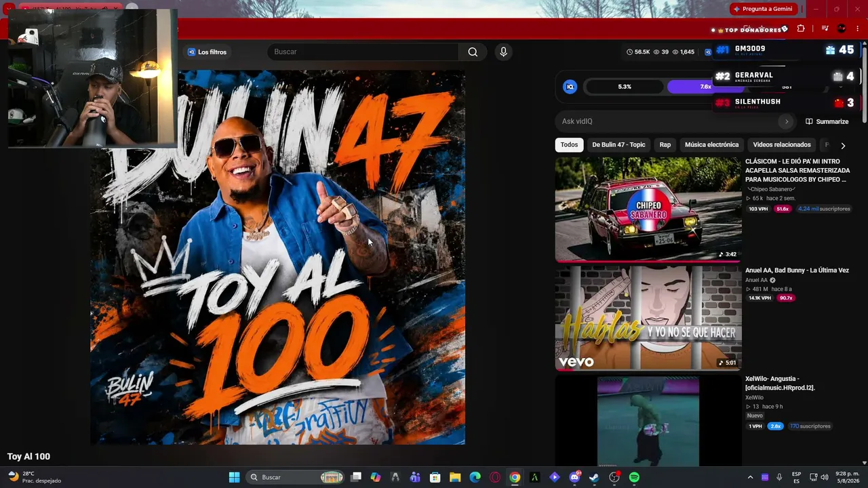Open the volume control in system tray
868x488 pixels.
825,477
